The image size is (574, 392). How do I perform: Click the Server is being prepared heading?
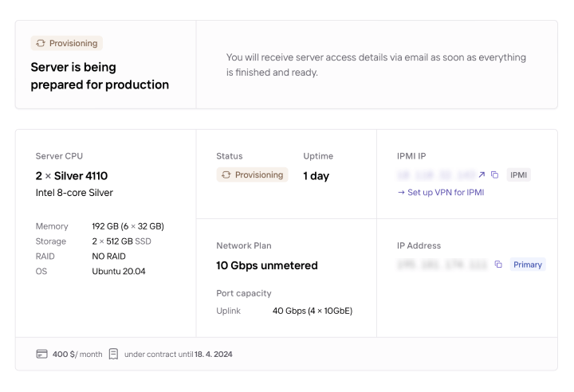pyautogui.click(x=100, y=76)
